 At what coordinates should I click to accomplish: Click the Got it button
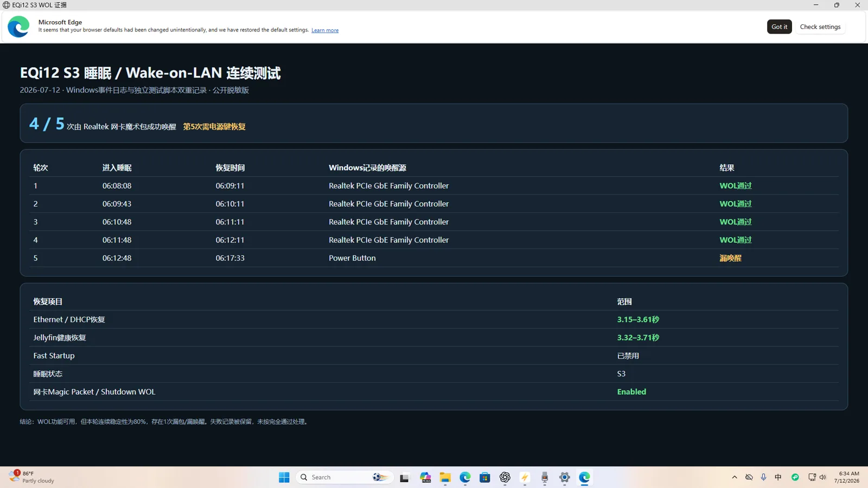[x=779, y=27]
